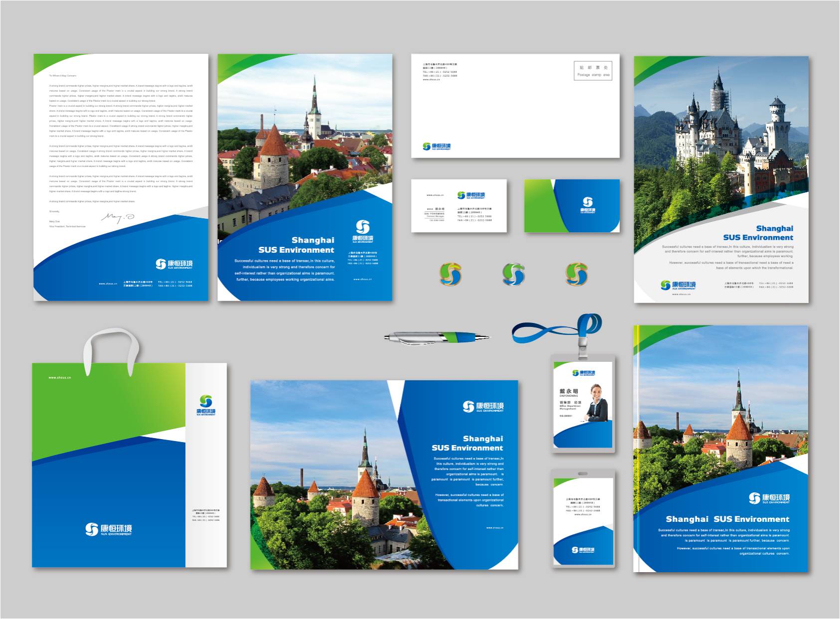
Task: Click the logo on the castle brochure footer
Action: pos(678,285)
